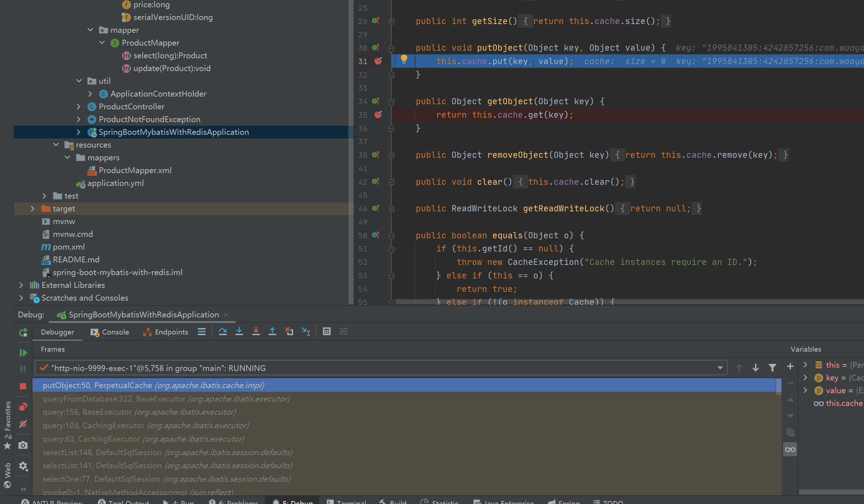Viewport: 864px width, 504px height.
Task: Click the editor horizontal scrollbar
Action: coord(620,302)
